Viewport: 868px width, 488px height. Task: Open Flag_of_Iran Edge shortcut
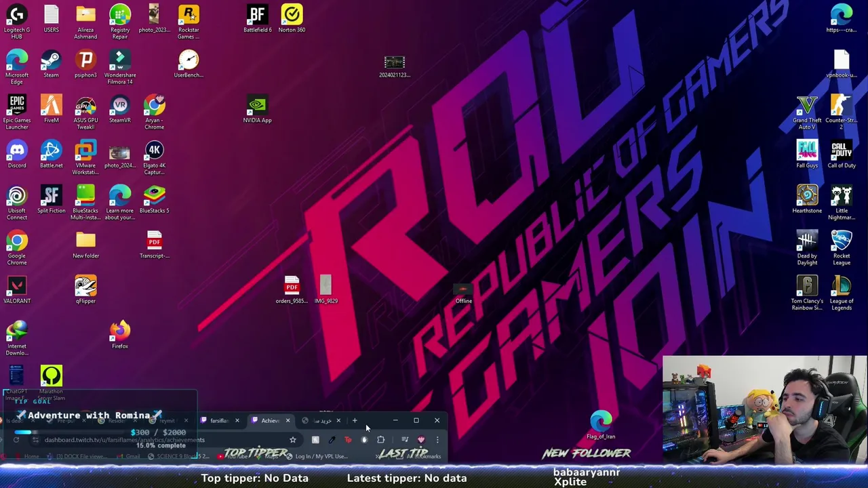tap(601, 426)
